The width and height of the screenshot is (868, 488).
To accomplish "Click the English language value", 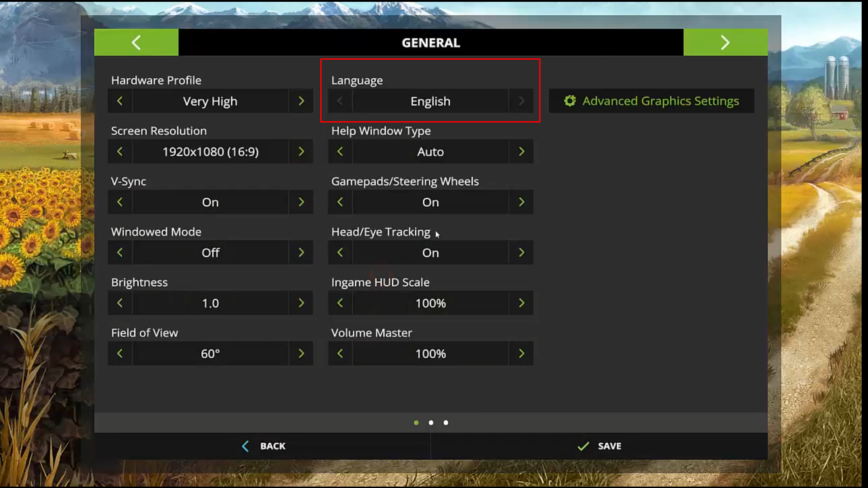I will tap(431, 101).
